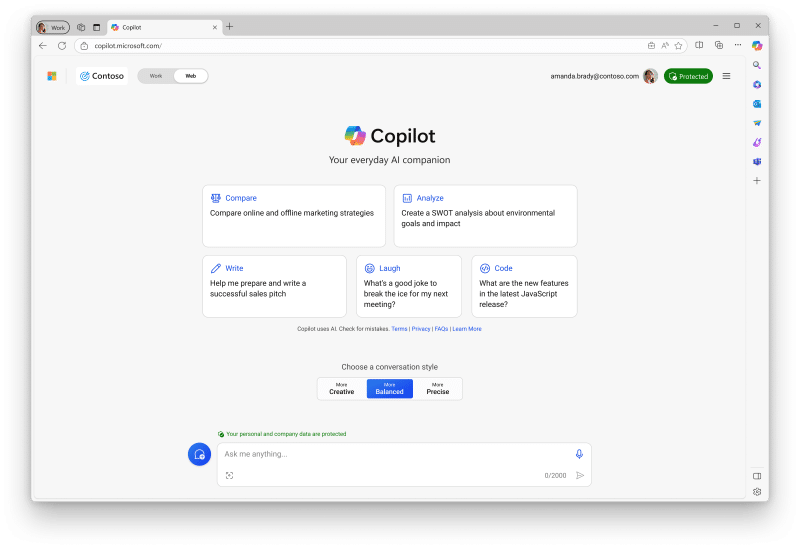Open the tab actions menu icon

coord(96,27)
